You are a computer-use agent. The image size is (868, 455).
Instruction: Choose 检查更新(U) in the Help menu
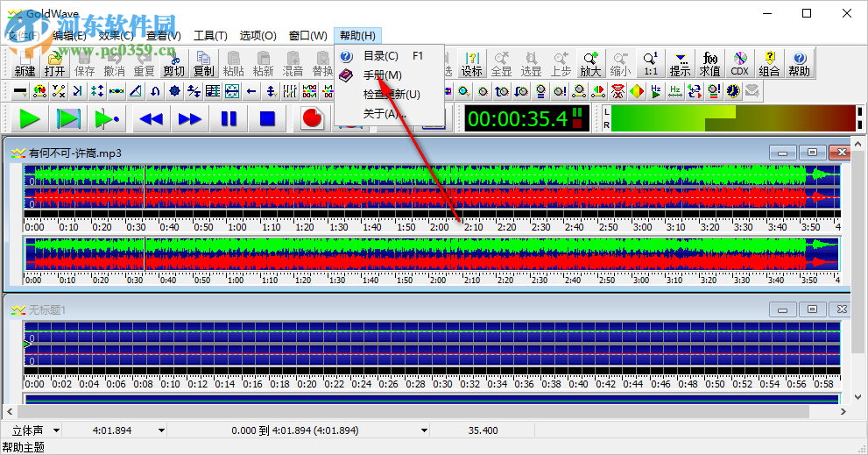391,95
